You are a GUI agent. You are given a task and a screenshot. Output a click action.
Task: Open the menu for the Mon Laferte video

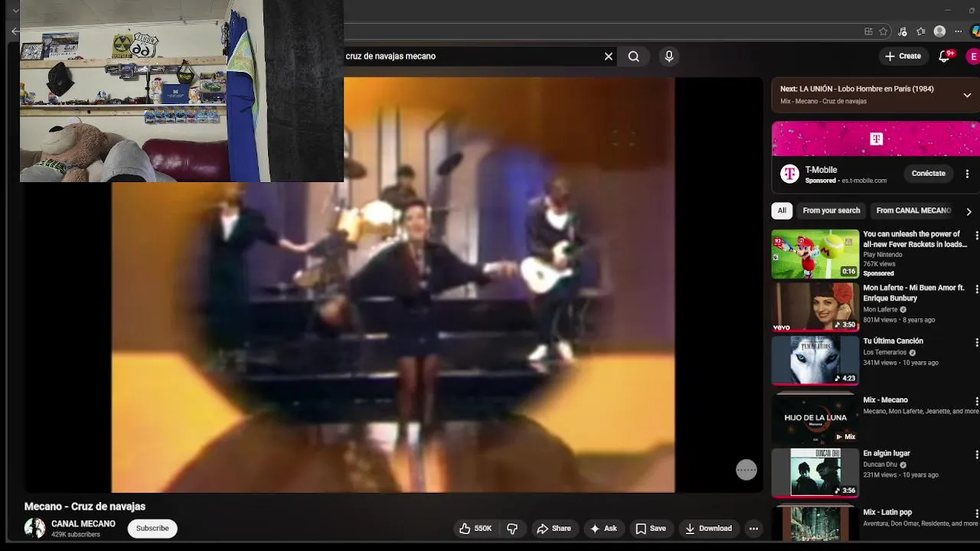pos(976,289)
